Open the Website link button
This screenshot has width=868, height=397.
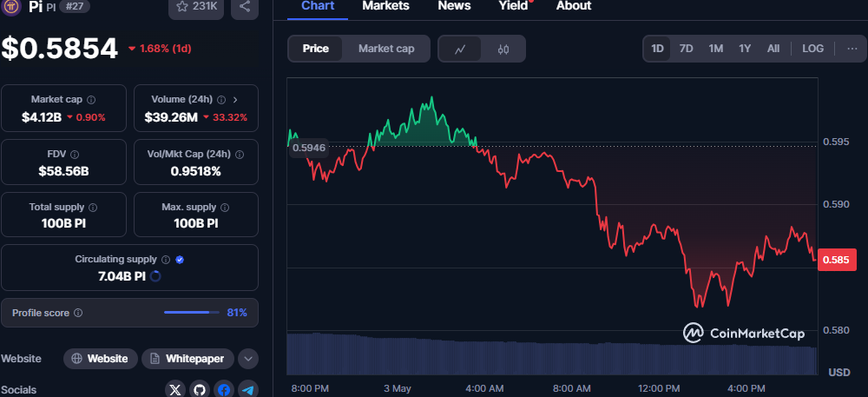coord(100,359)
